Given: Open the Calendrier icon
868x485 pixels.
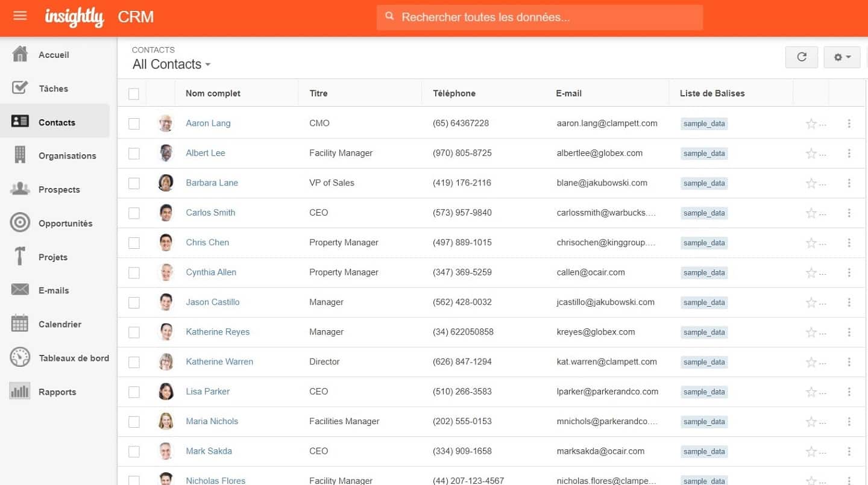Looking at the screenshot, I should click(20, 324).
